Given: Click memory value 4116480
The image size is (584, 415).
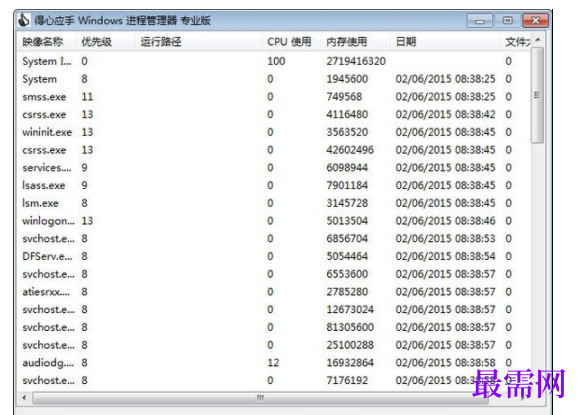Looking at the screenshot, I should click(x=347, y=114).
